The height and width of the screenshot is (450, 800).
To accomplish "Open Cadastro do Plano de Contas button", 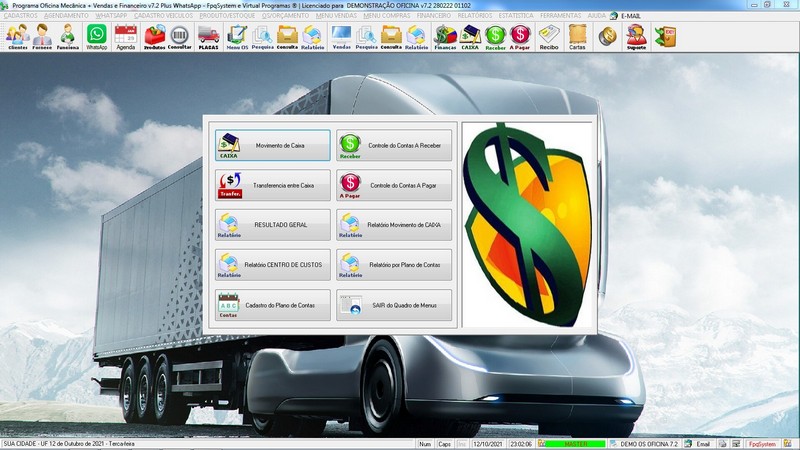I will (272, 305).
